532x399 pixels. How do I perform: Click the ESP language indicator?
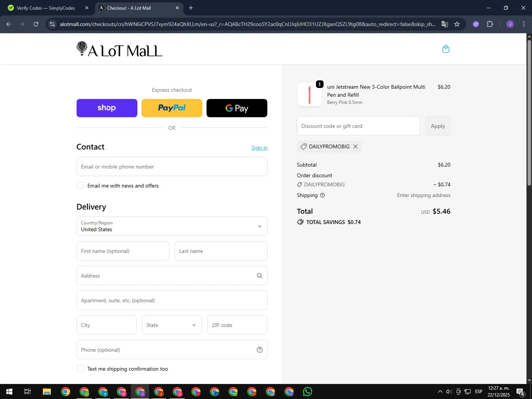pyautogui.click(x=478, y=392)
